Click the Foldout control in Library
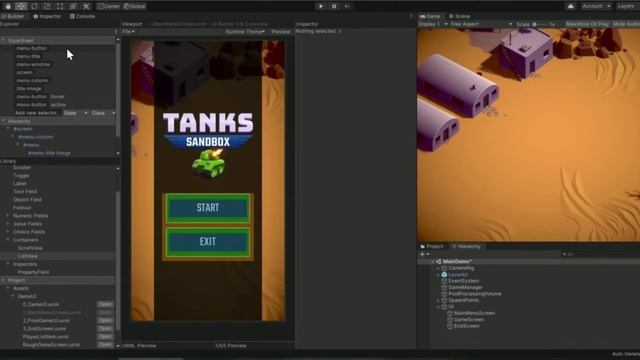This screenshot has height=360, width=640. (22, 208)
